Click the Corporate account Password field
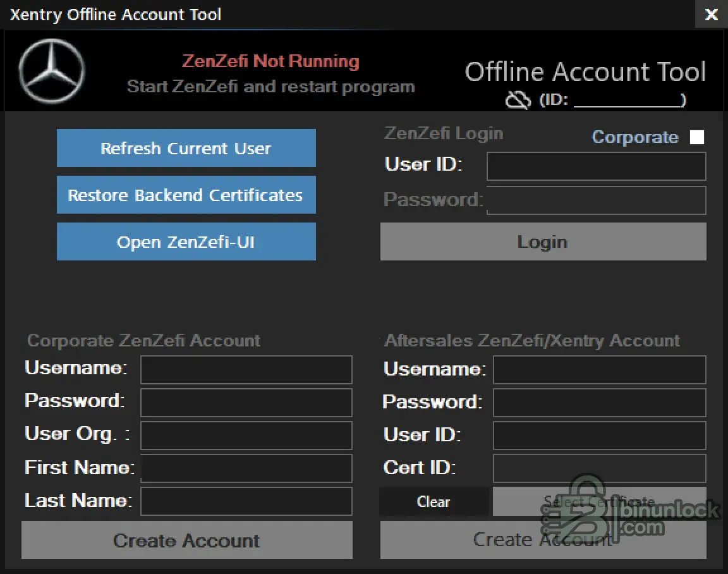728x574 pixels. (246, 403)
